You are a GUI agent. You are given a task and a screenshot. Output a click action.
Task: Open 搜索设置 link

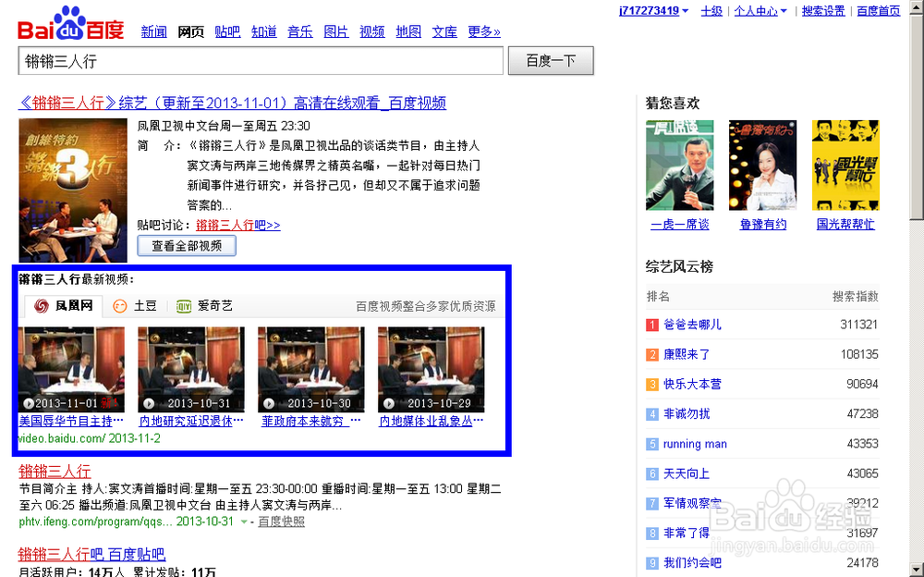tap(823, 10)
